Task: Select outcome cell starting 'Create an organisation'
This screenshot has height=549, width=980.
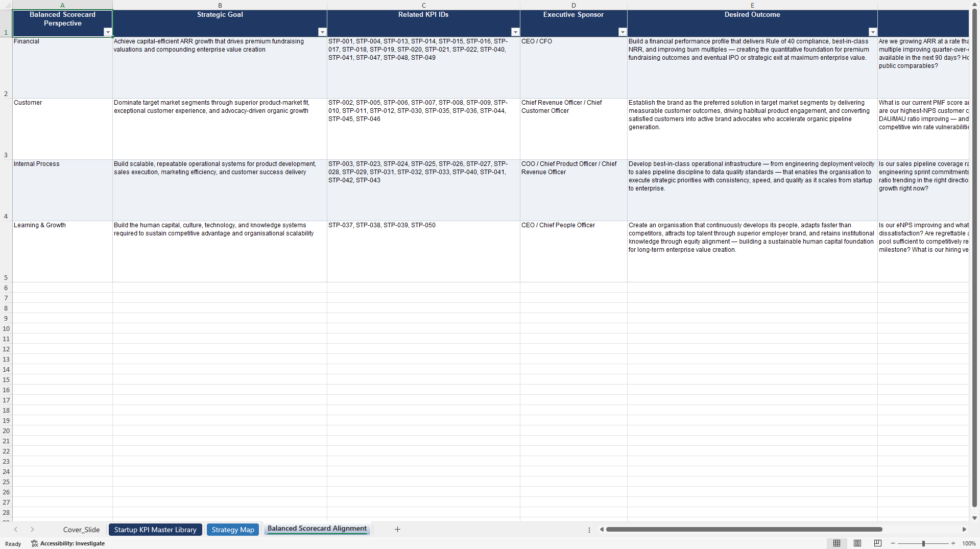Action: (752, 251)
